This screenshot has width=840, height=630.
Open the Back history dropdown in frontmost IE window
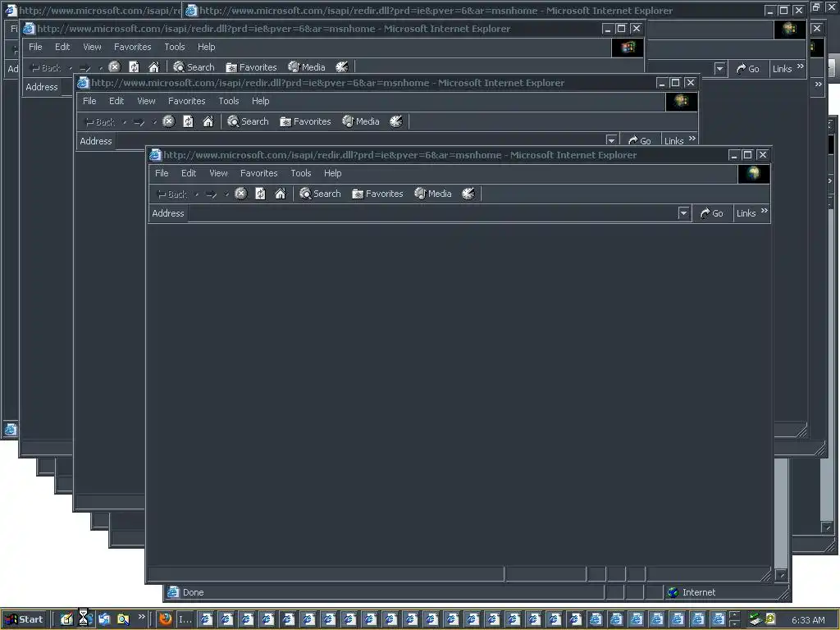point(197,194)
